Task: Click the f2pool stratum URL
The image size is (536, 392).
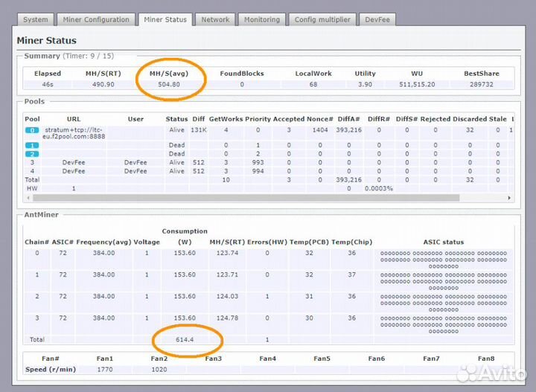Action: coord(74,133)
